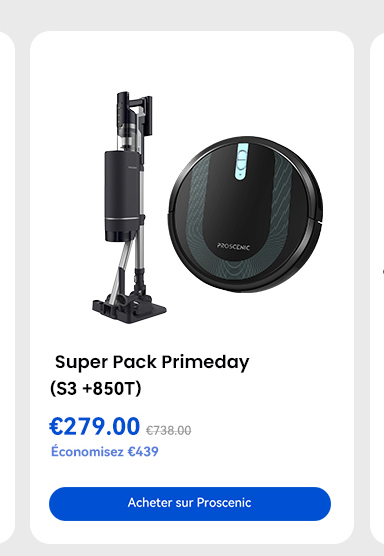
Task: Click the Proscenic logo on the robot vacuum
Action: [233, 246]
